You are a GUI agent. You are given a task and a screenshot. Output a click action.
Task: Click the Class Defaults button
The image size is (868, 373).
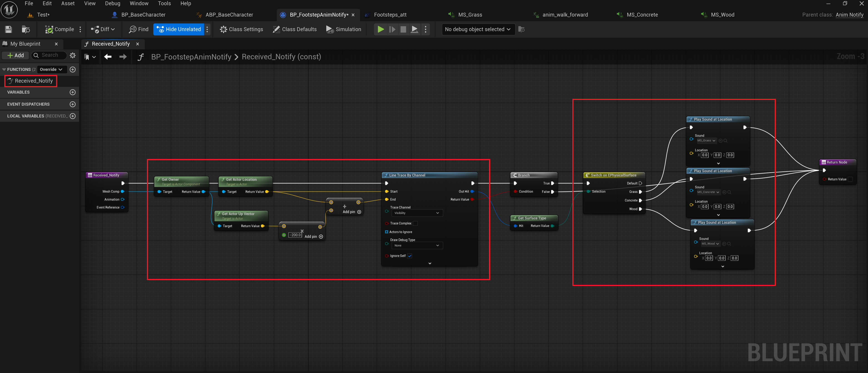click(x=295, y=29)
